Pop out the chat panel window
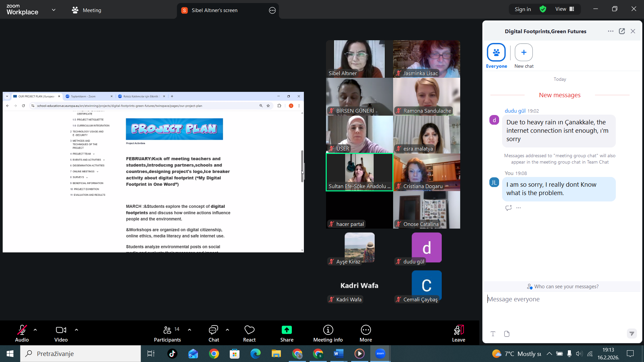Image resolution: width=644 pixels, height=362 pixels. [622, 31]
